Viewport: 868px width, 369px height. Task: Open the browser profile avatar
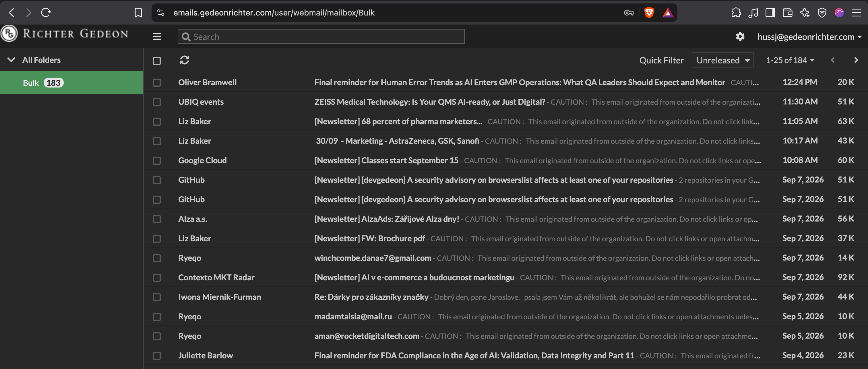(839, 13)
